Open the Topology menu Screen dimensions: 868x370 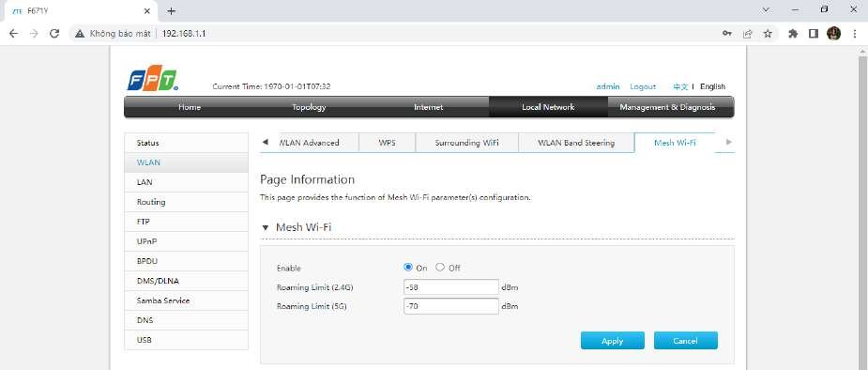tap(309, 107)
